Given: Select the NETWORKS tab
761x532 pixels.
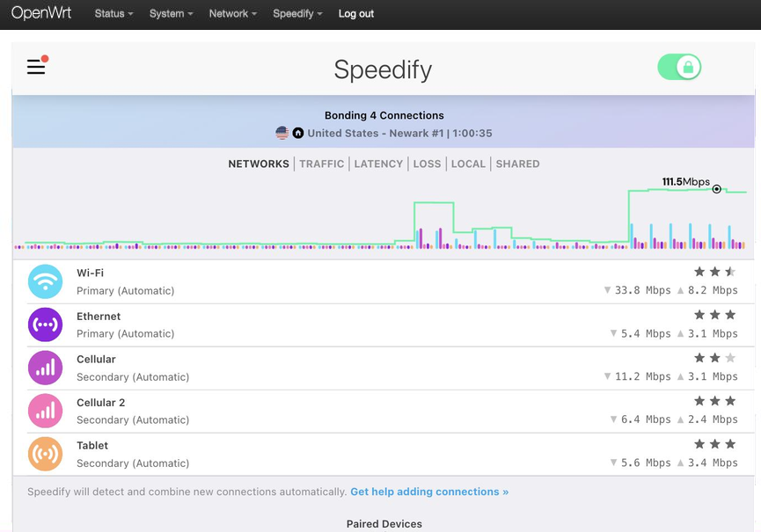Looking at the screenshot, I should click(x=259, y=164).
